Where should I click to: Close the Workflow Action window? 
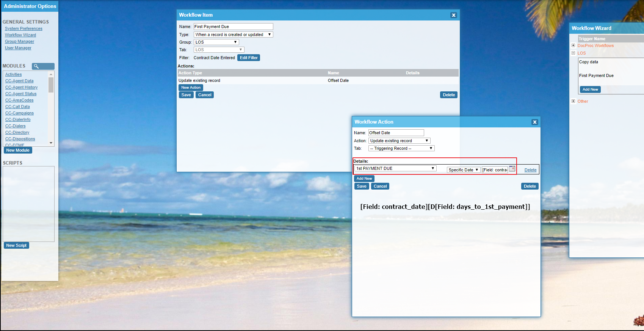click(534, 122)
